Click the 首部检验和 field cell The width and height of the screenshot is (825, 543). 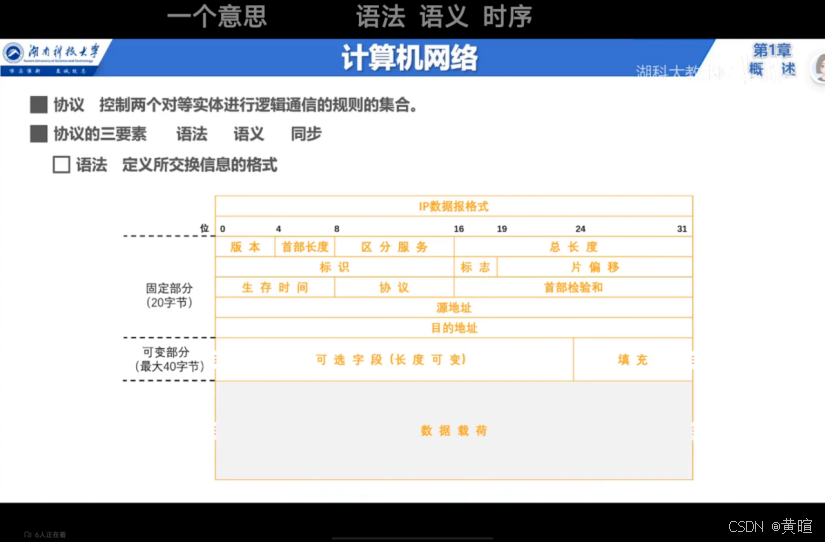(574, 287)
